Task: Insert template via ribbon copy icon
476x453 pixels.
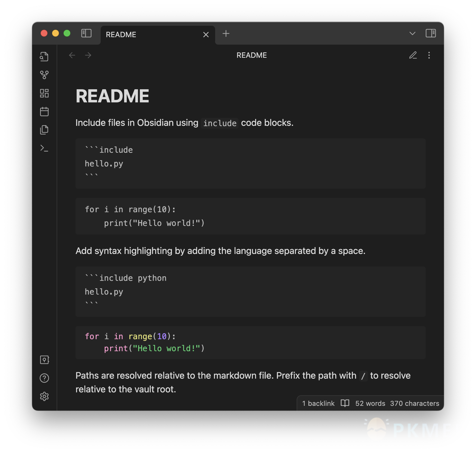Action: click(44, 130)
